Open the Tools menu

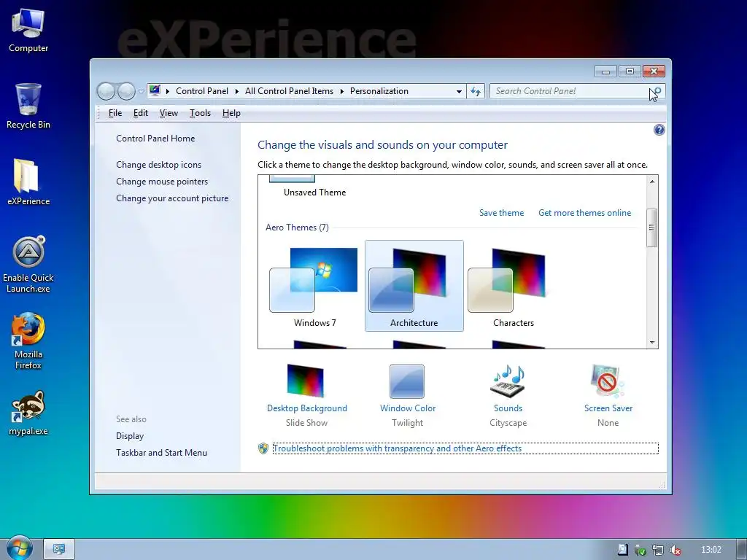click(200, 113)
